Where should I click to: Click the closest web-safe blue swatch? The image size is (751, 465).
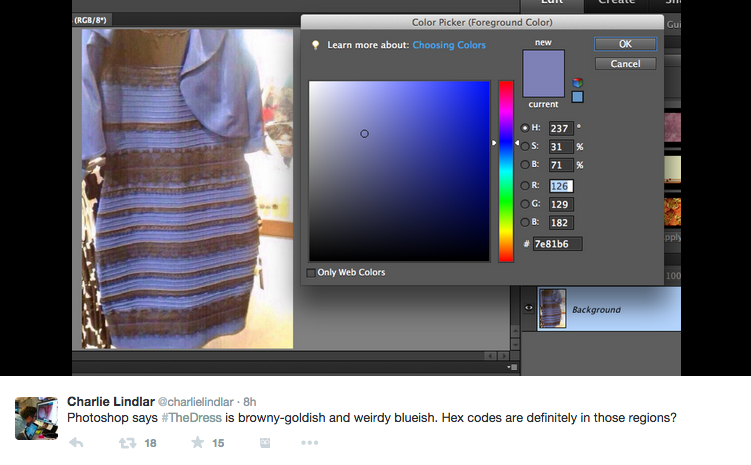tap(578, 97)
